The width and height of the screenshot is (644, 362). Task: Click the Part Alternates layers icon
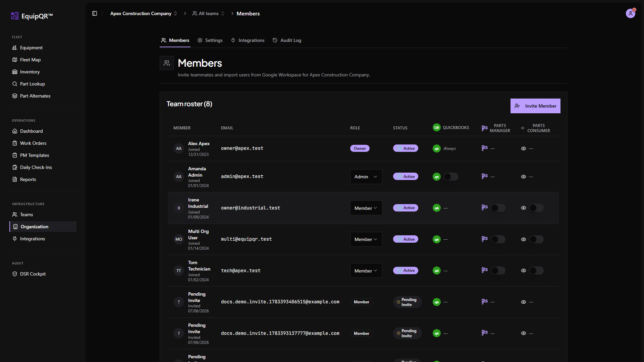(x=15, y=96)
